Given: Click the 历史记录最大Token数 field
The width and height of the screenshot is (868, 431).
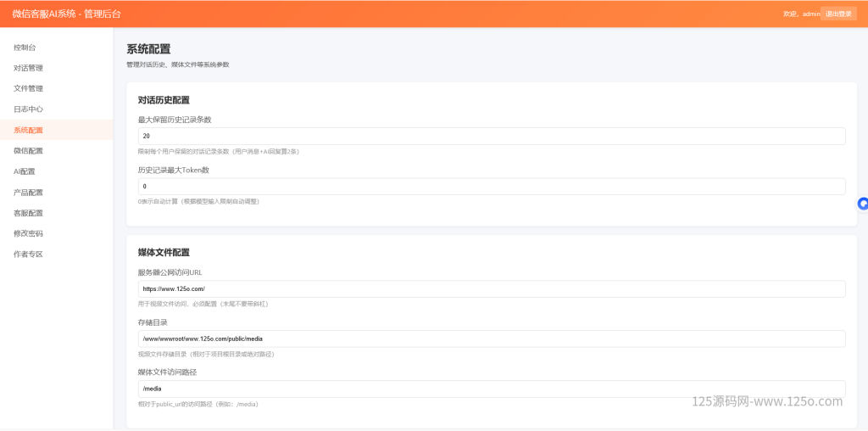Looking at the screenshot, I should (491, 187).
